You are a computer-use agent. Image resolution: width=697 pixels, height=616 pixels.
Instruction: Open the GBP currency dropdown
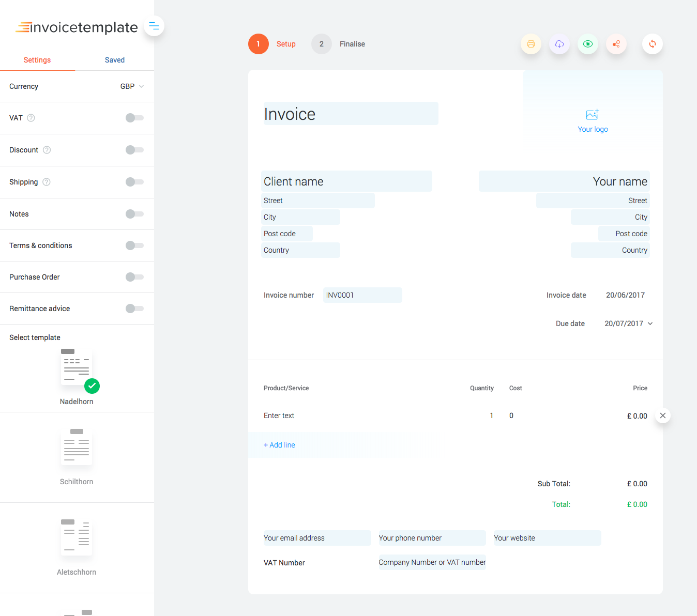132,86
